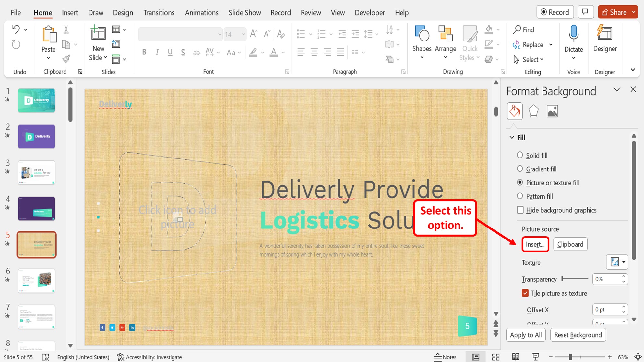The image size is (644, 362).
Task: Click the Transparency slider
Action: [575, 279]
